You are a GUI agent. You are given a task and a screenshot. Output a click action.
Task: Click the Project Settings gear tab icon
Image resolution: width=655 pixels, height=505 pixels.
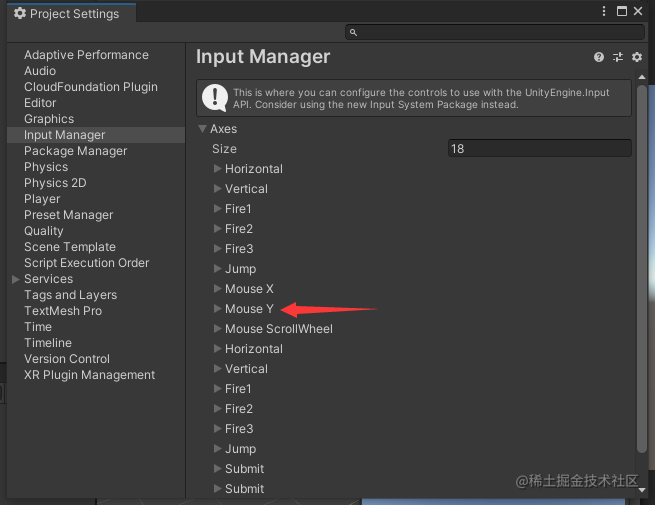(x=19, y=14)
